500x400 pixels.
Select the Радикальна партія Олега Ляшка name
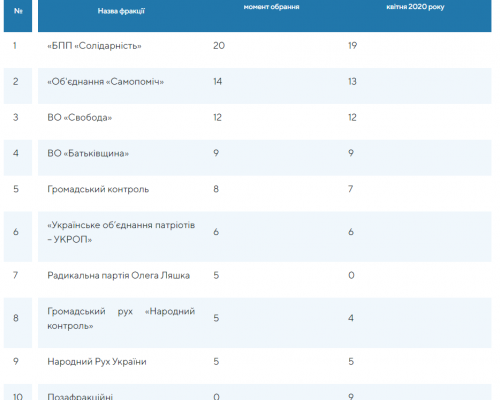tap(118, 276)
